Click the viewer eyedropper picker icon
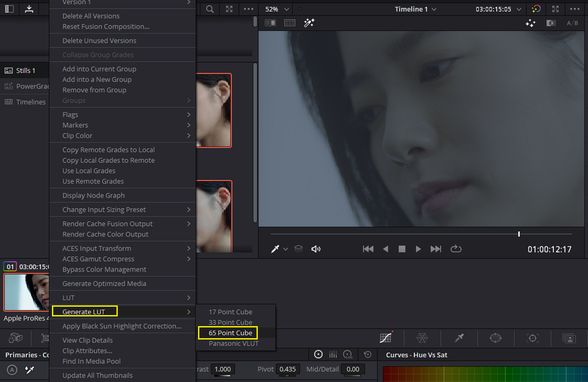This screenshot has height=382, width=588. coord(275,249)
